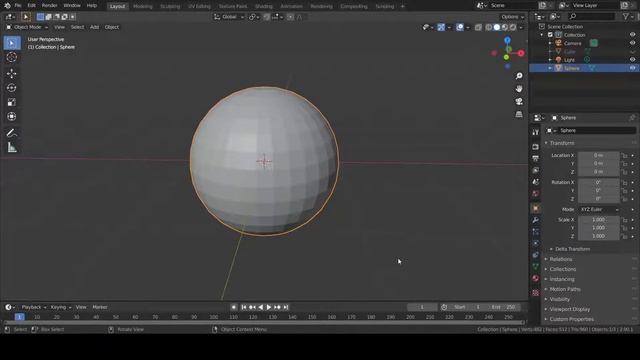Open the Render properties tab

(536, 147)
